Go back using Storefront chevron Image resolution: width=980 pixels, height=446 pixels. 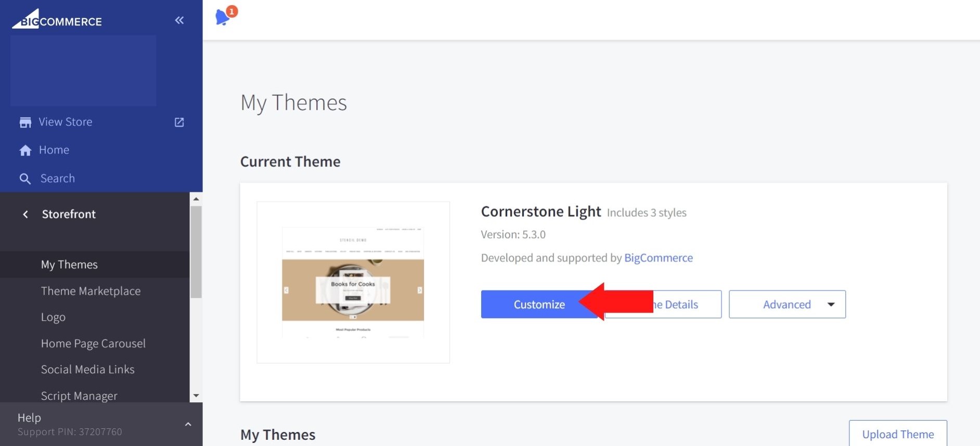[25, 214]
